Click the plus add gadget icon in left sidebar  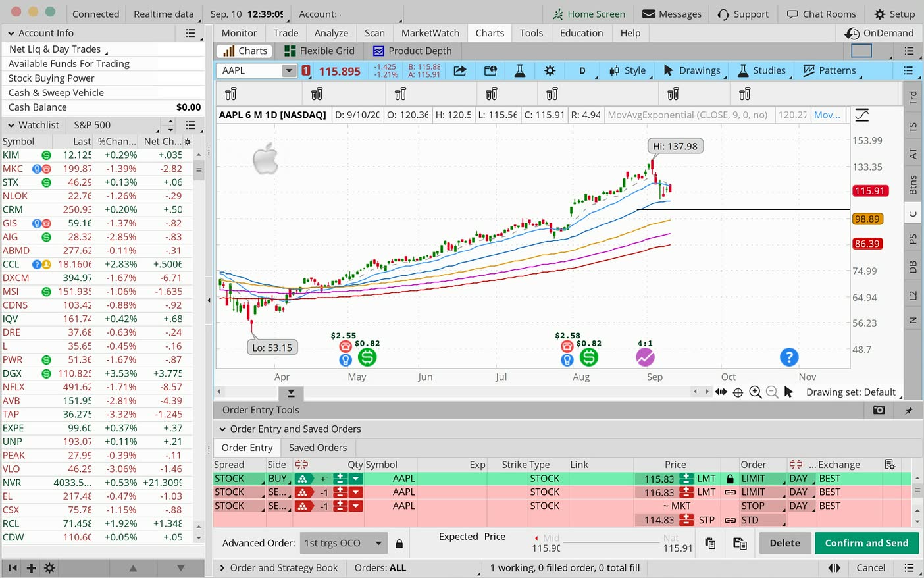31,568
